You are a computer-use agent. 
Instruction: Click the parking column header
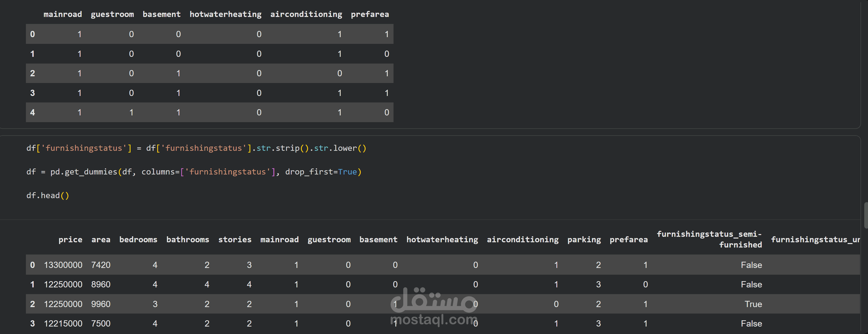(584, 240)
